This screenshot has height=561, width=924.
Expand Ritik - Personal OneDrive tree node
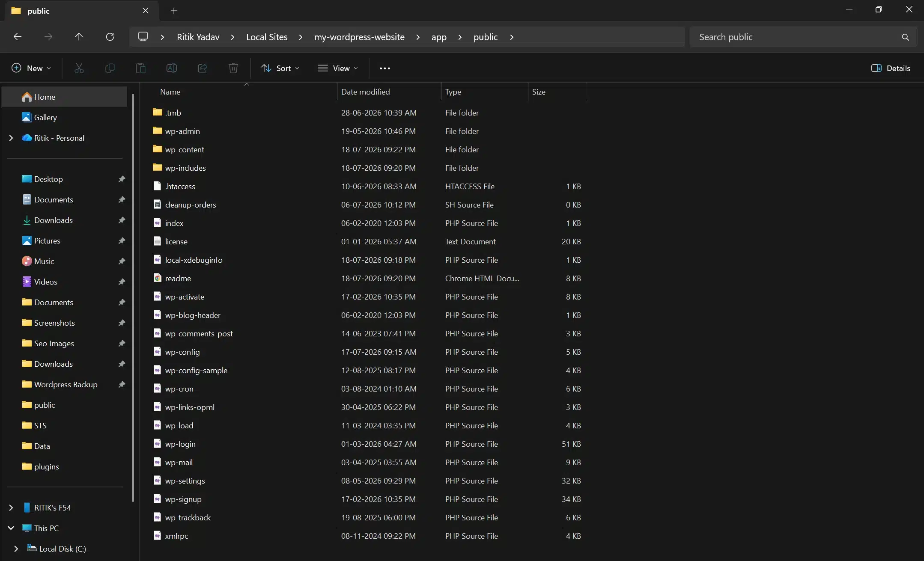11,138
